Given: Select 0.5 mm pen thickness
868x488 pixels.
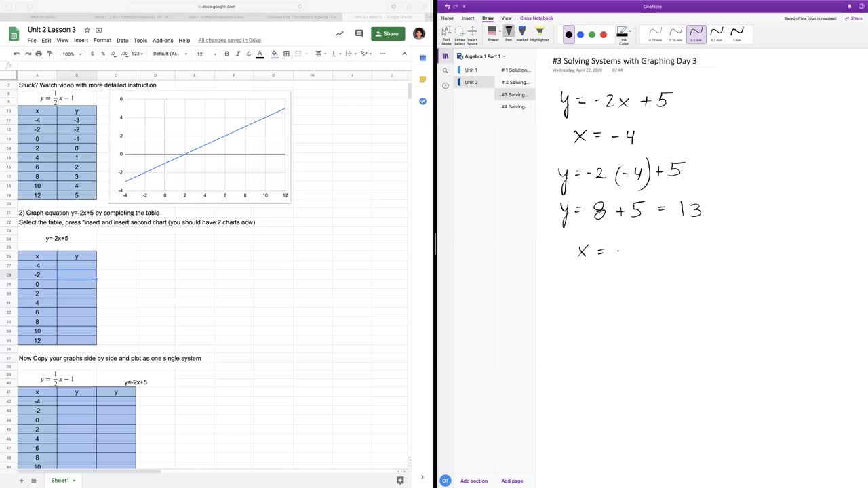Looking at the screenshot, I should click(x=696, y=35).
